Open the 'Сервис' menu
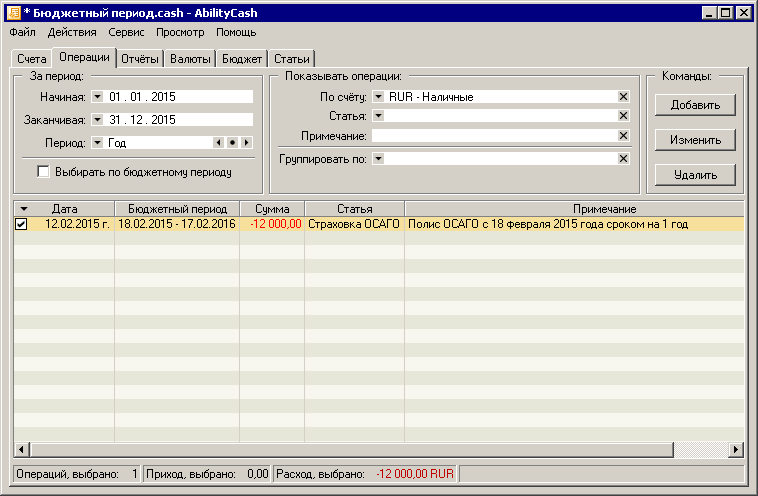Image resolution: width=758 pixels, height=496 pixels. click(x=125, y=32)
